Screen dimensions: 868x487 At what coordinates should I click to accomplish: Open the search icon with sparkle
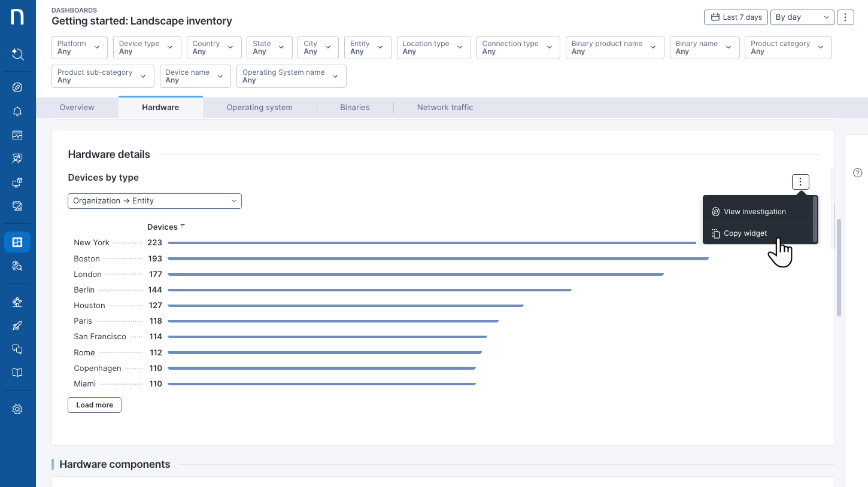click(17, 54)
